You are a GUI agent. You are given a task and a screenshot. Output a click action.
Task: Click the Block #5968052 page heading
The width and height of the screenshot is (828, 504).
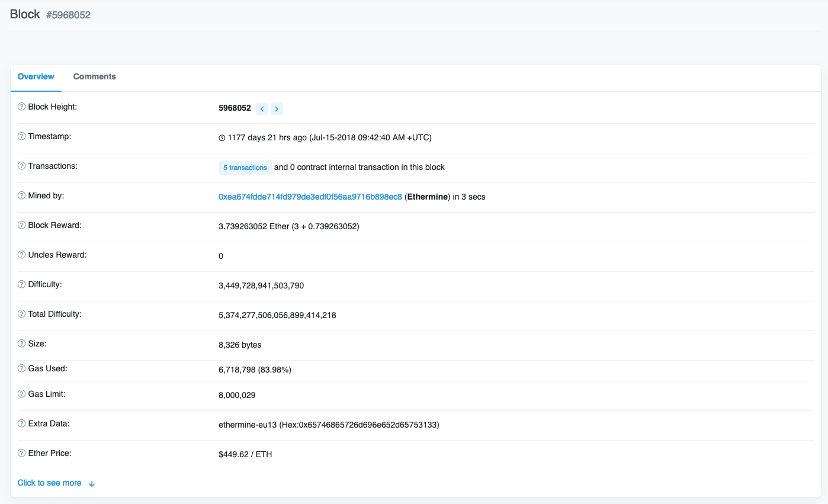tap(50, 15)
